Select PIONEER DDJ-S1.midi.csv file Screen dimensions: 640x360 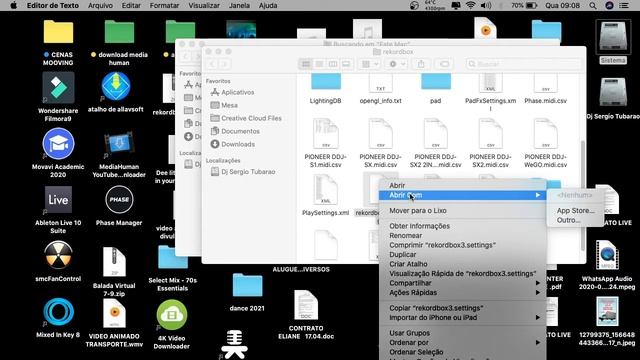326,133
